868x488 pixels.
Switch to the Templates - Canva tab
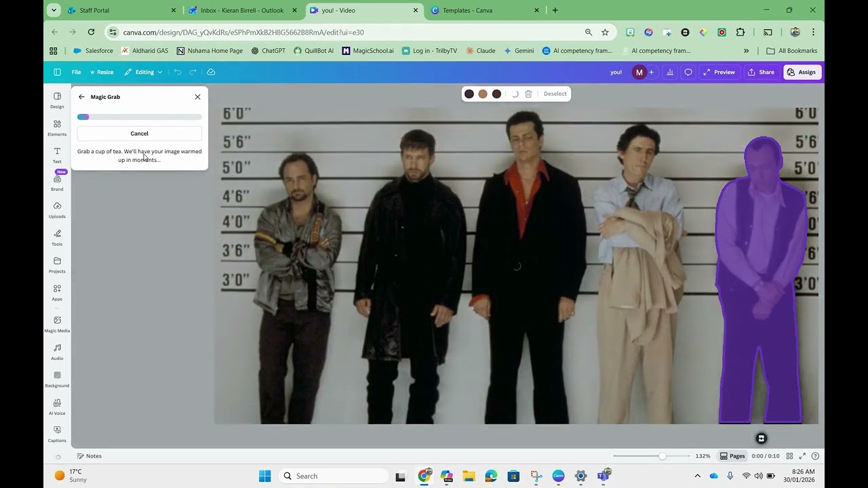point(486,10)
